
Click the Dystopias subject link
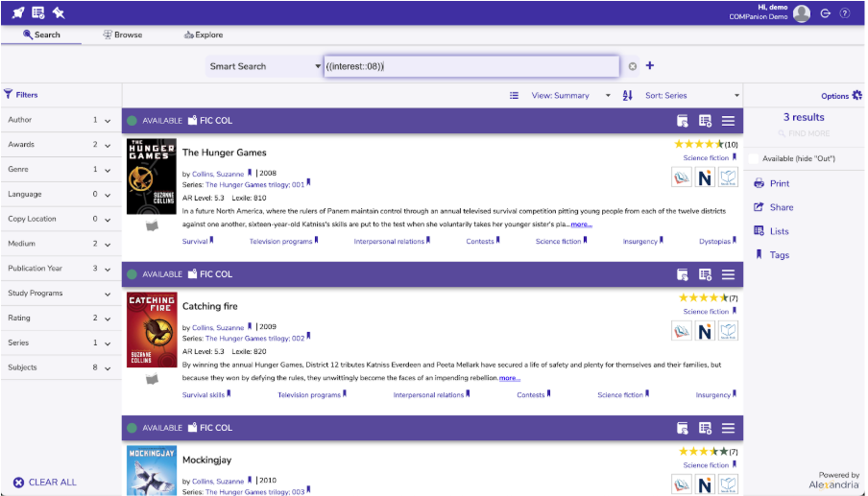pos(714,242)
